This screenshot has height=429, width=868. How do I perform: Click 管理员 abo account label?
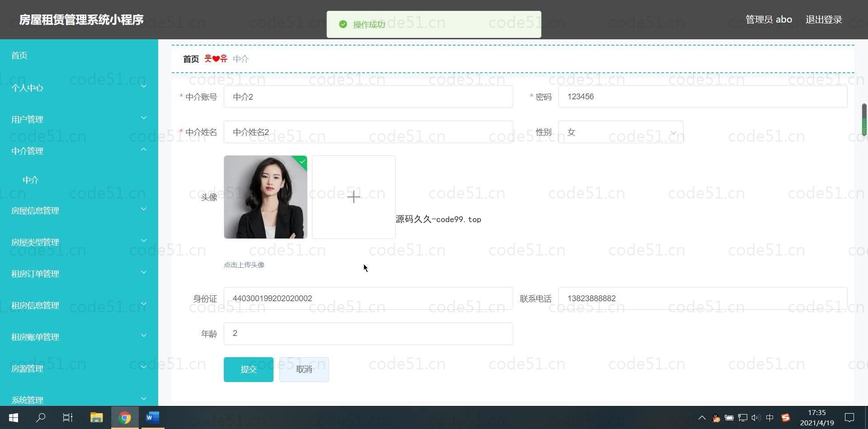(769, 19)
